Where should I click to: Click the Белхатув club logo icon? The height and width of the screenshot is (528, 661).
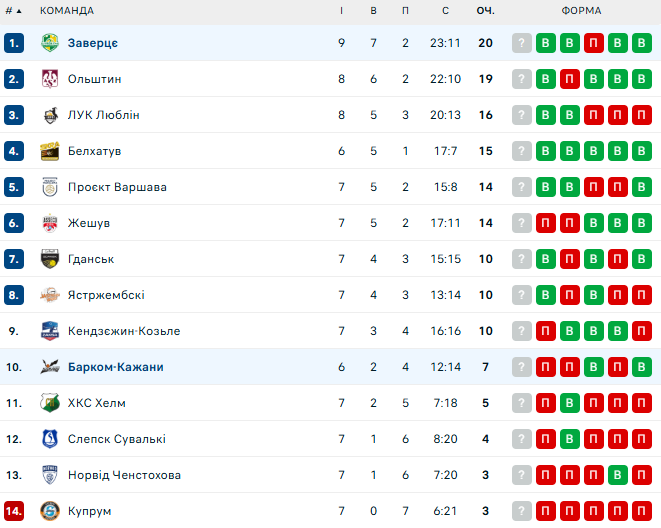click(50, 151)
